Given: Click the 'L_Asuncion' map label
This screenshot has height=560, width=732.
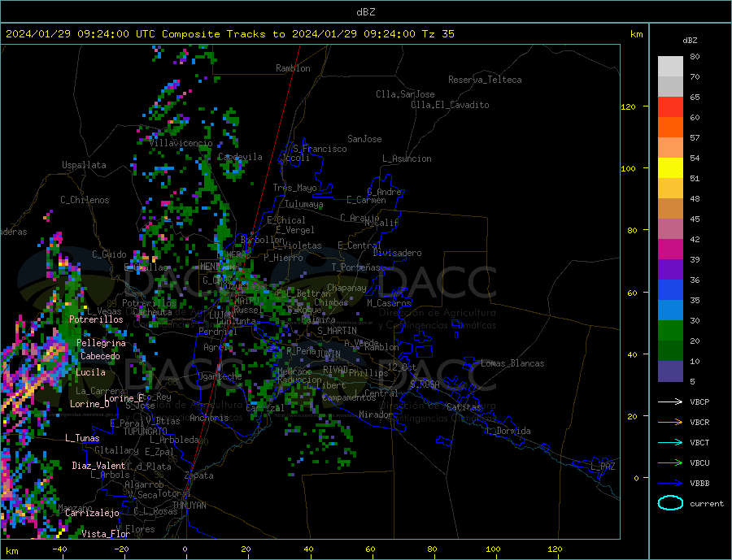Looking at the screenshot, I should (407, 158).
